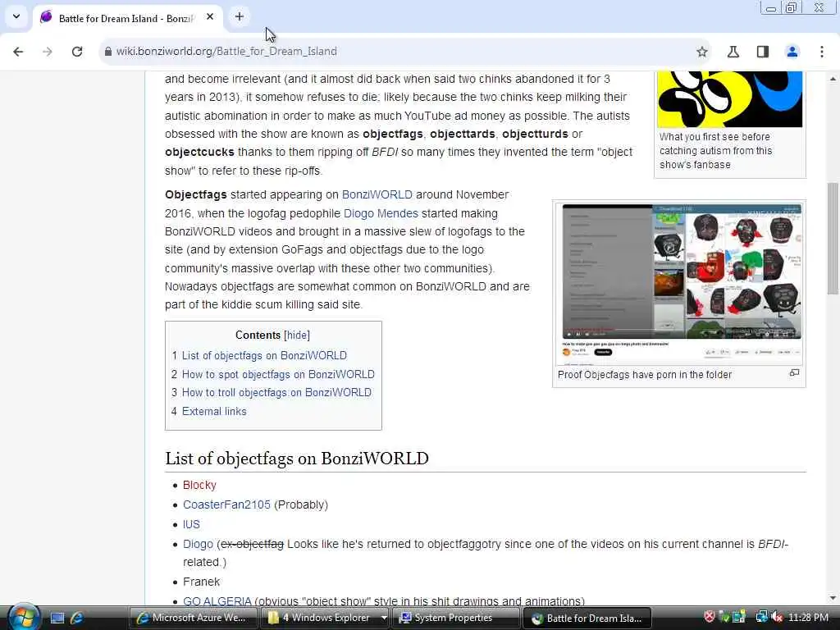This screenshot has width=840, height=630.
Task: Go back using the browser back arrow
Action: point(18,52)
